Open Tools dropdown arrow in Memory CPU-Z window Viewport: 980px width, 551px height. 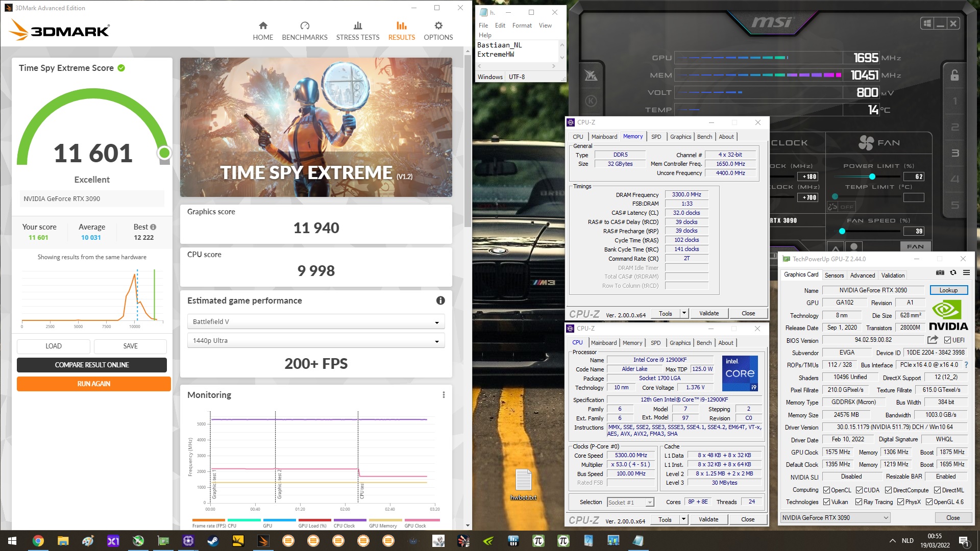coord(684,313)
